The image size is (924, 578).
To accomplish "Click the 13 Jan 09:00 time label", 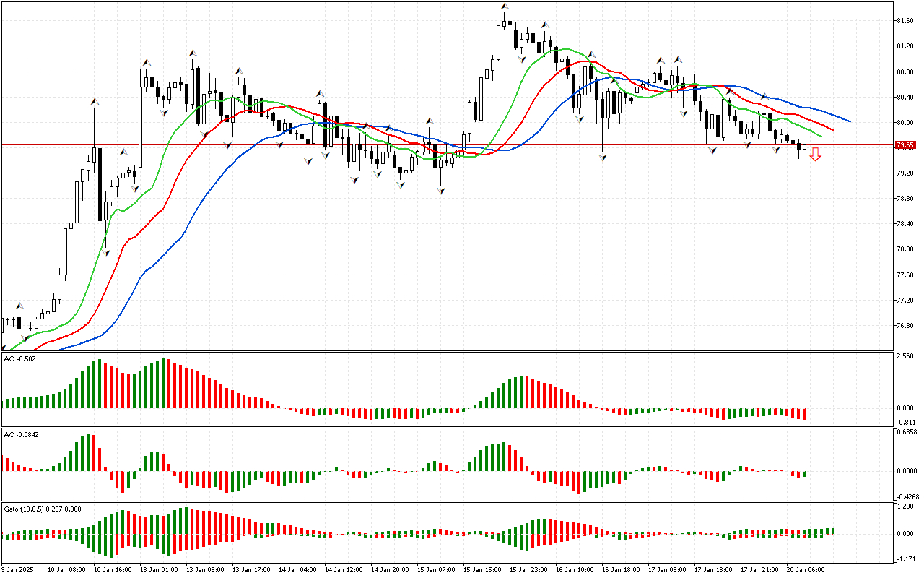I will [206, 569].
